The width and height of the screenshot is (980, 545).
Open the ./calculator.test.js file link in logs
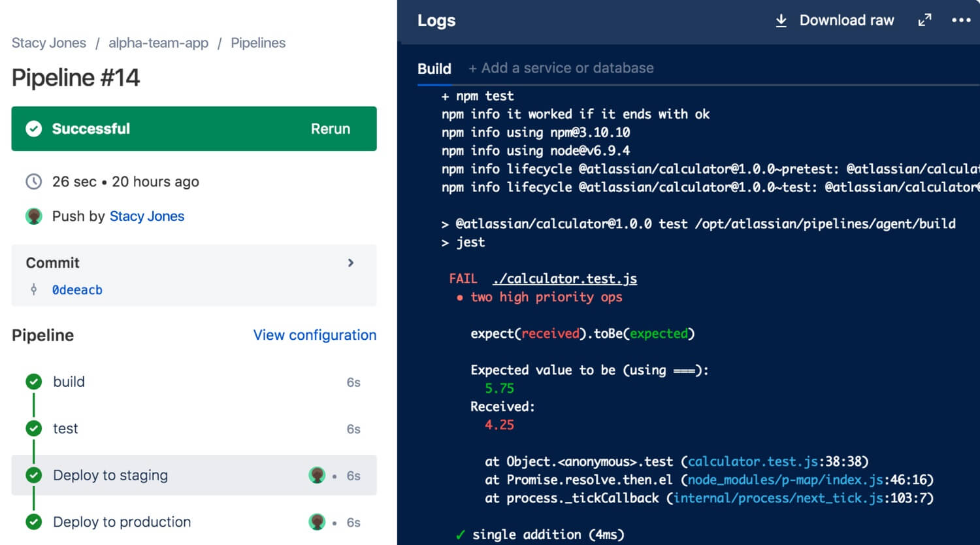564,279
